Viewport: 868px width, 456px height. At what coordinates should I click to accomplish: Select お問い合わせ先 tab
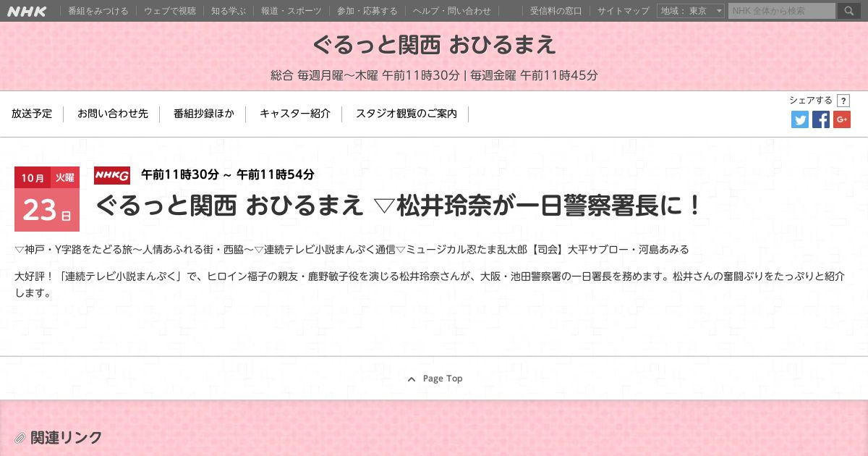click(x=113, y=114)
